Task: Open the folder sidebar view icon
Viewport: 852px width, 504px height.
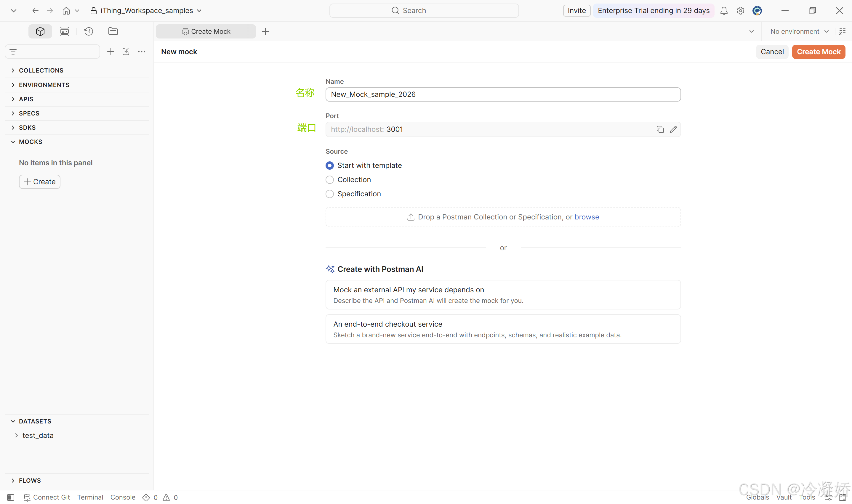Action: (x=113, y=31)
